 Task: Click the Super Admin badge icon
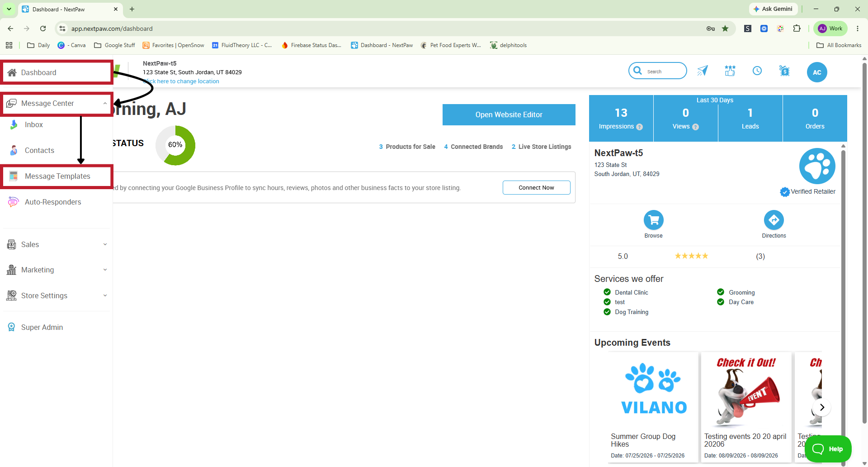pos(11,327)
